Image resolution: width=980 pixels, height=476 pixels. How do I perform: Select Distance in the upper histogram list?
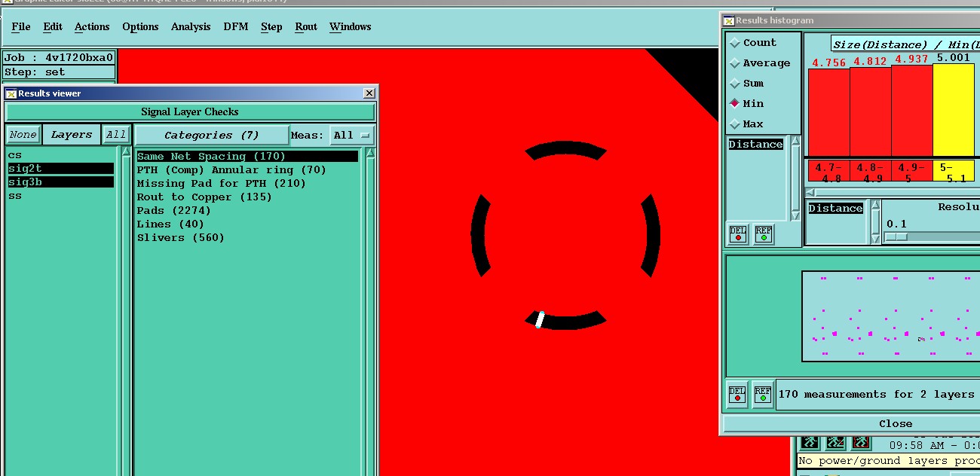[x=755, y=145]
